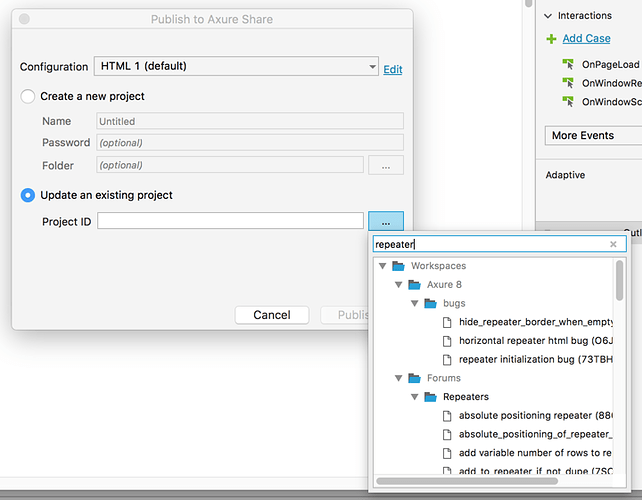Click the Cancel button
Screen dimensions: 642x500
[272, 315]
